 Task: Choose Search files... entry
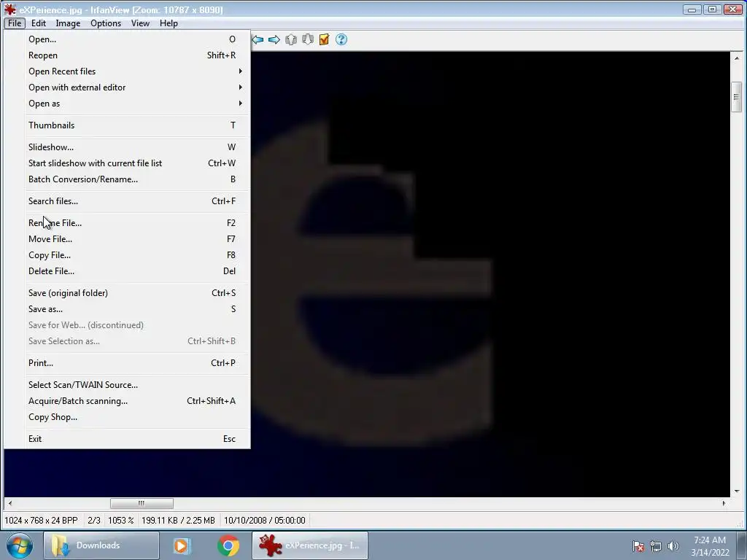tap(136, 201)
